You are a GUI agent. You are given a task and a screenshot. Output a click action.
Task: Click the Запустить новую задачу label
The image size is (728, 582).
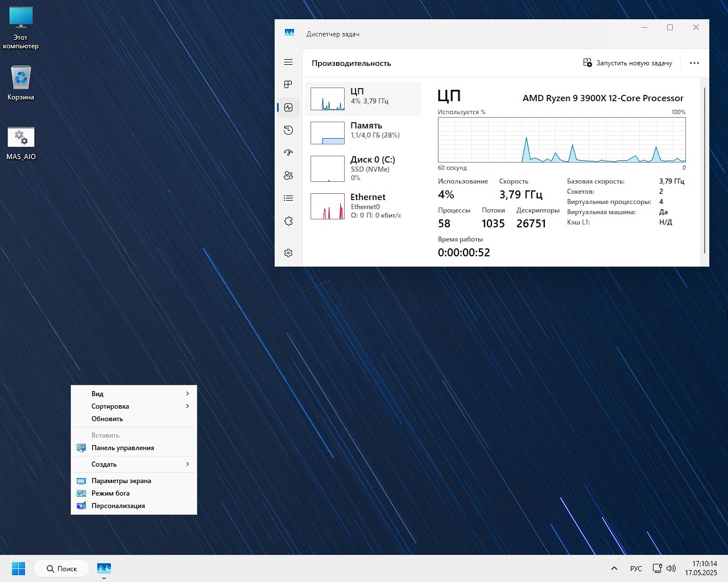click(634, 63)
